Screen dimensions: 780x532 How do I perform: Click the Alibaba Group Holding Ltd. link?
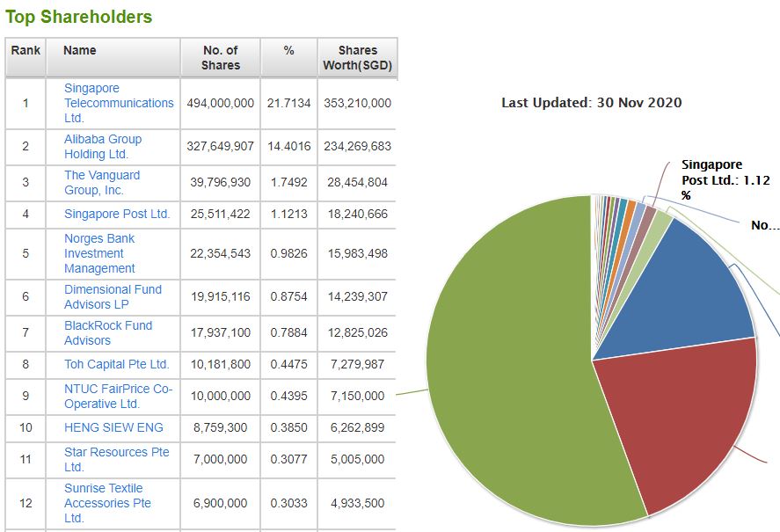pyautogui.click(x=102, y=146)
